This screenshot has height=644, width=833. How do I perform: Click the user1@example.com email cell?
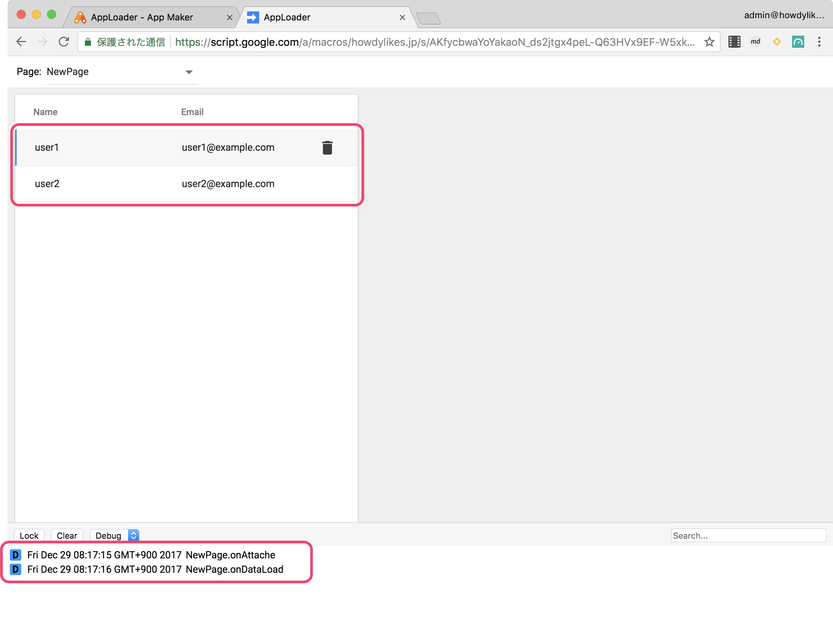(228, 148)
